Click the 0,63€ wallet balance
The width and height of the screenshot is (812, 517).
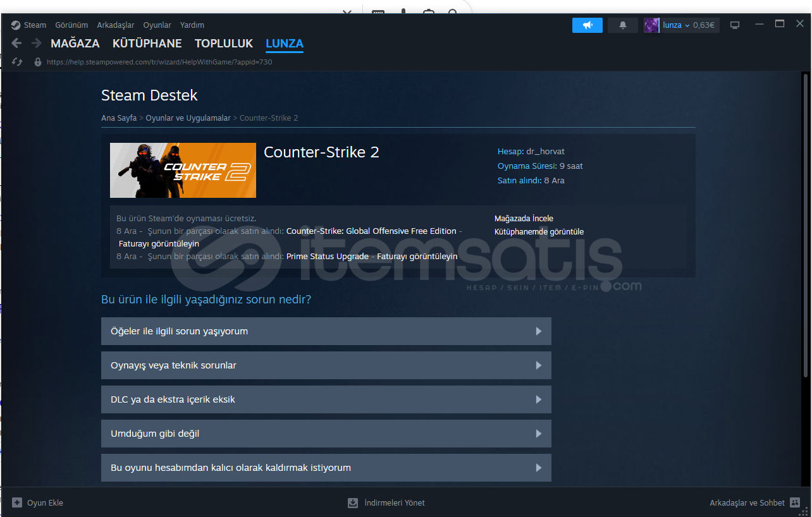[704, 25]
